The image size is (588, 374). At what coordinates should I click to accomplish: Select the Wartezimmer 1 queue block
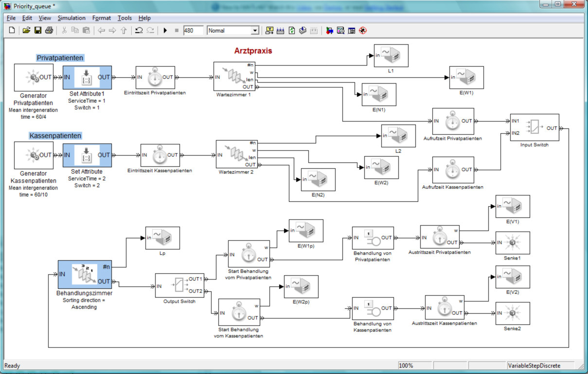pos(235,76)
